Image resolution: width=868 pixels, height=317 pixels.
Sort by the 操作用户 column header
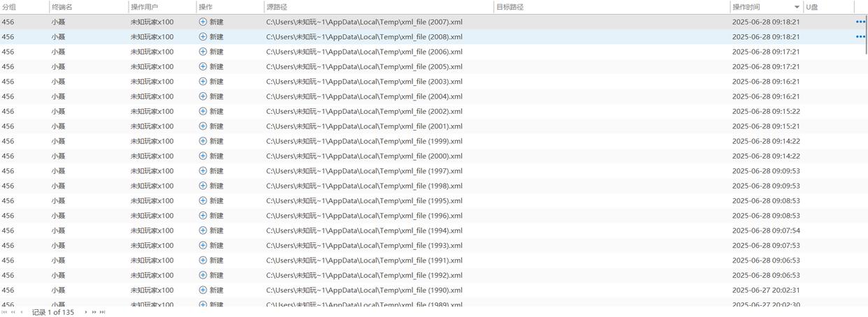144,7
